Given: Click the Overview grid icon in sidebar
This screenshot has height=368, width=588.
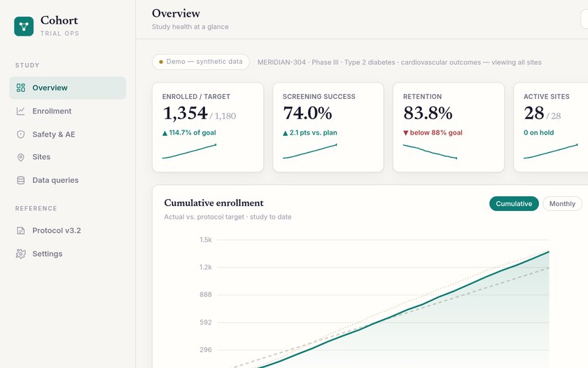Looking at the screenshot, I should pyautogui.click(x=20, y=88).
